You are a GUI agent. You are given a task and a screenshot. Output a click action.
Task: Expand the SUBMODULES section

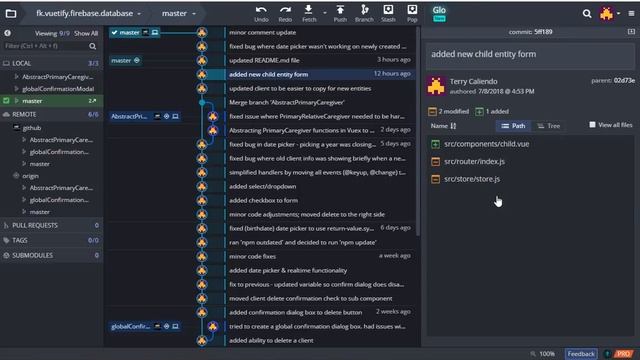51,256
